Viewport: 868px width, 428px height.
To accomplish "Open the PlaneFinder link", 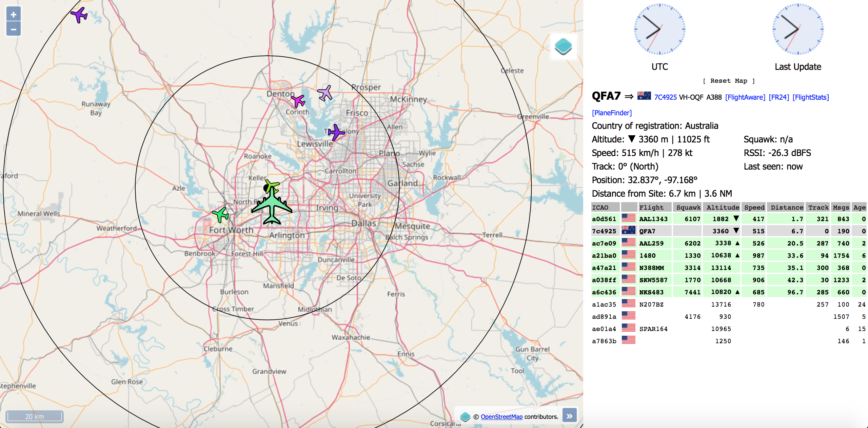I will pos(612,113).
